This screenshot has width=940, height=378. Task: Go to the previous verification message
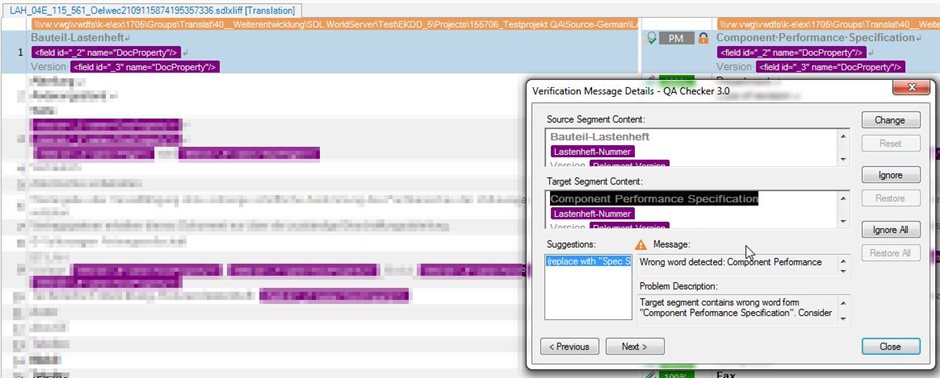click(569, 346)
